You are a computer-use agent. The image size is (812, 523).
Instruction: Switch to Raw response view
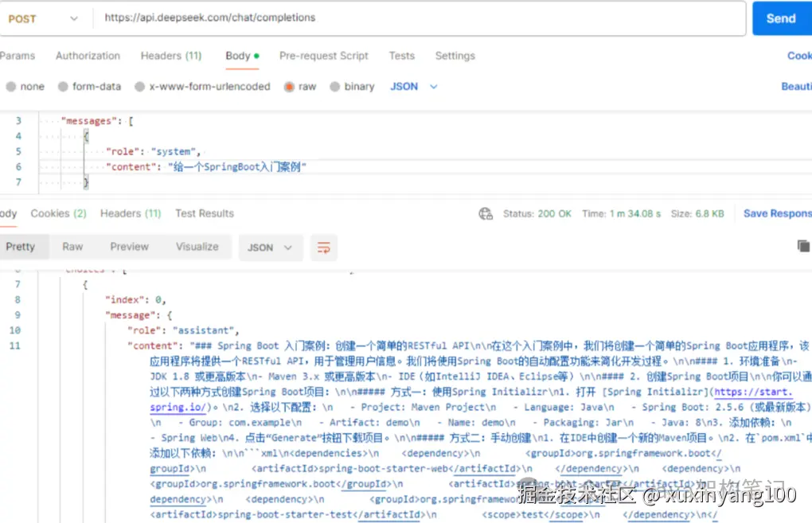pyautogui.click(x=72, y=247)
